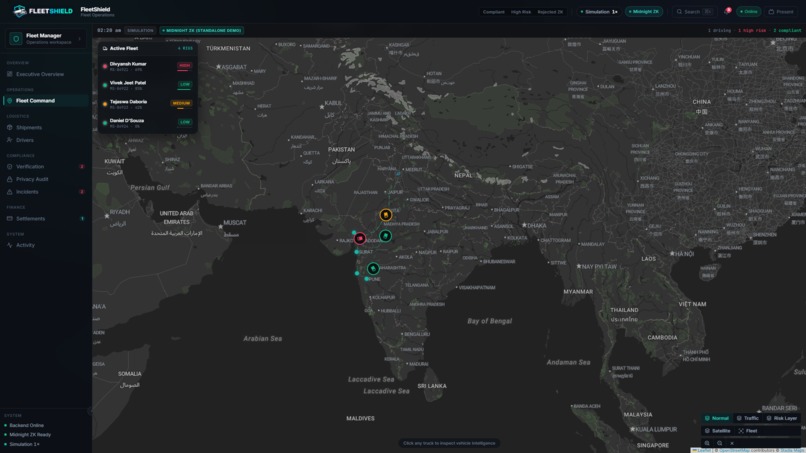Click the '1 high risk' status text

coord(752,30)
